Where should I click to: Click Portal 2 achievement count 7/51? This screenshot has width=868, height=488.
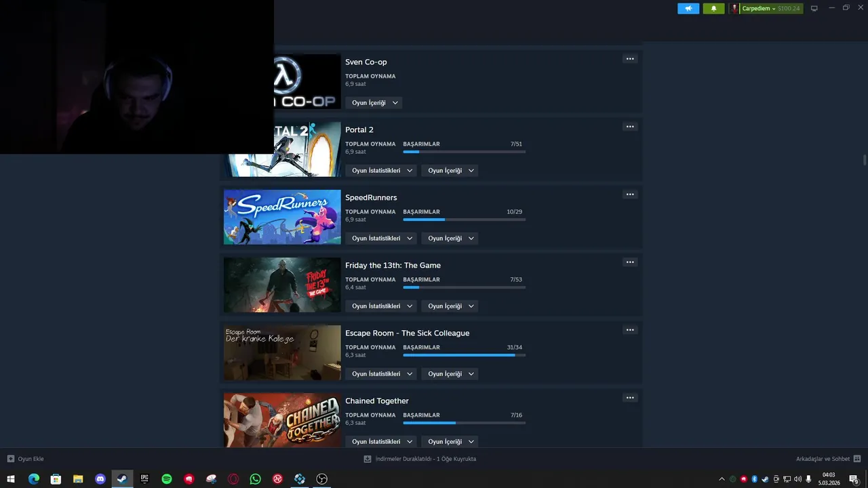[x=516, y=144]
